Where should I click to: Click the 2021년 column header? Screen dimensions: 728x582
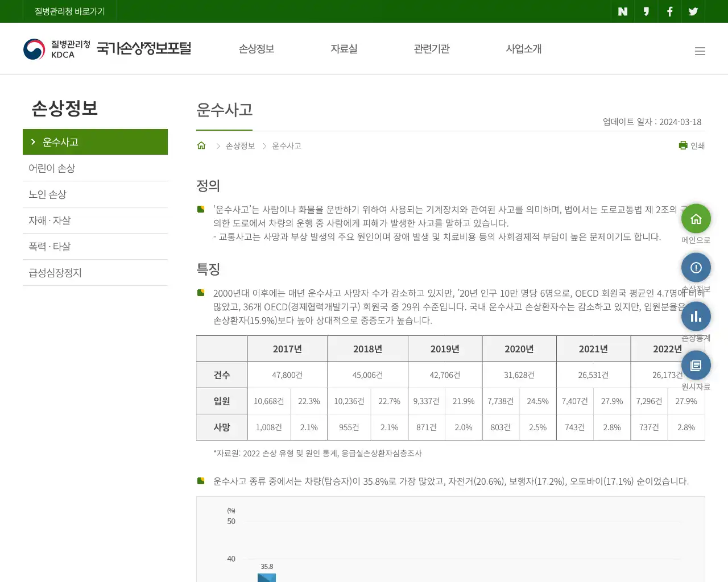pos(593,349)
